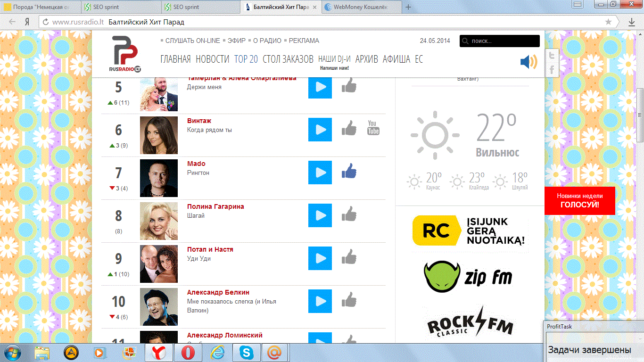Open the Mado artist name link
Viewport: 644px width, 362px height.
tap(196, 164)
